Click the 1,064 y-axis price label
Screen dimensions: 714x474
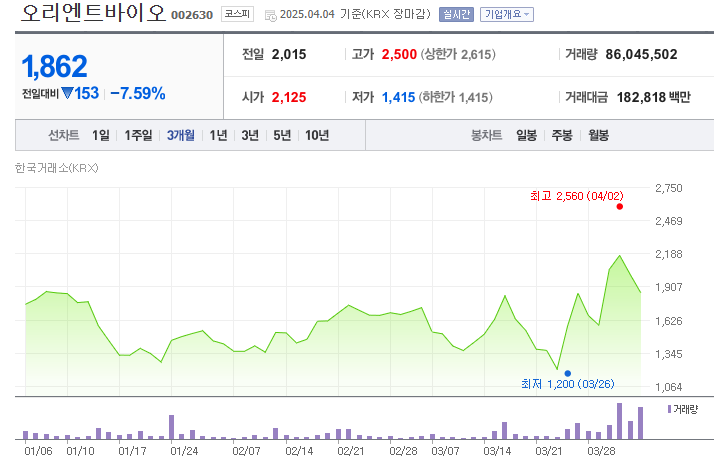point(668,387)
